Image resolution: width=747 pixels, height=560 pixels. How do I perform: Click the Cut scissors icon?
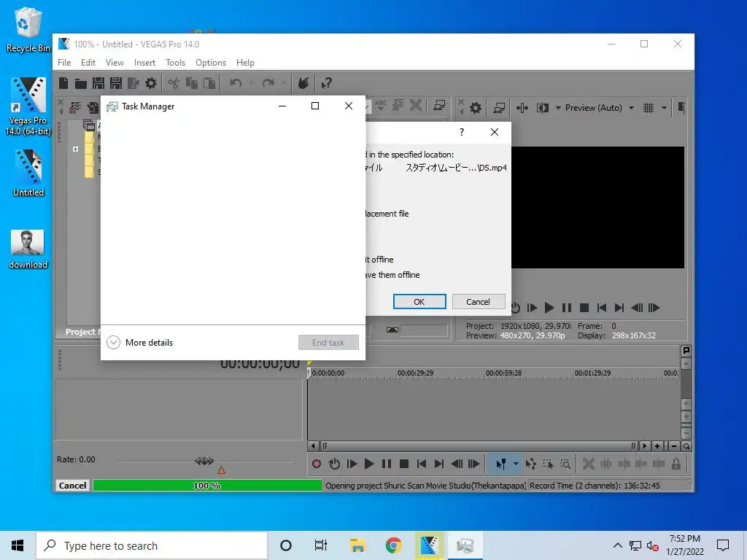(x=174, y=83)
